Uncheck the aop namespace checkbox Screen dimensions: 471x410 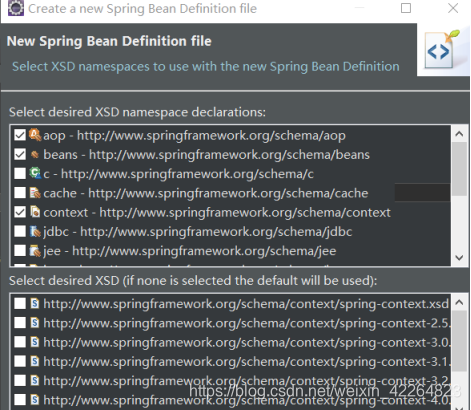pos(20,135)
